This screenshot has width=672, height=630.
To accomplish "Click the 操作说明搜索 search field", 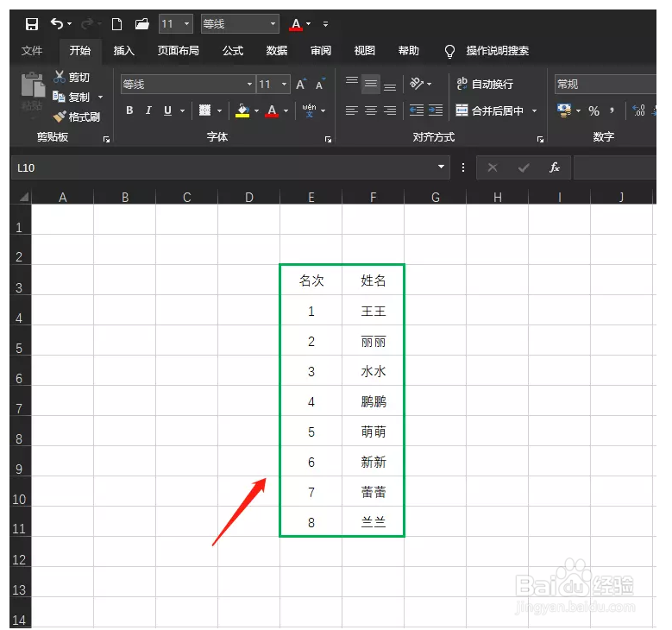I will click(x=498, y=51).
